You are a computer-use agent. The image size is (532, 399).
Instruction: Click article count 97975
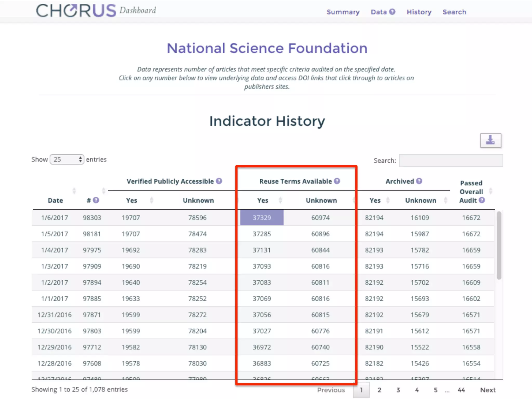pyautogui.click(x=92, y=250)
